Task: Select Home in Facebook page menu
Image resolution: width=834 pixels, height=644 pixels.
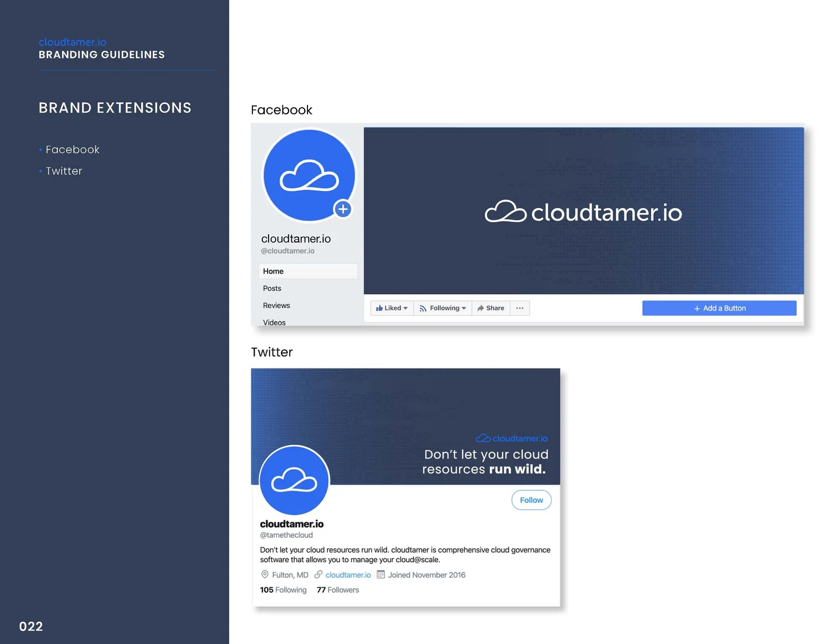Action: [308, 271]
